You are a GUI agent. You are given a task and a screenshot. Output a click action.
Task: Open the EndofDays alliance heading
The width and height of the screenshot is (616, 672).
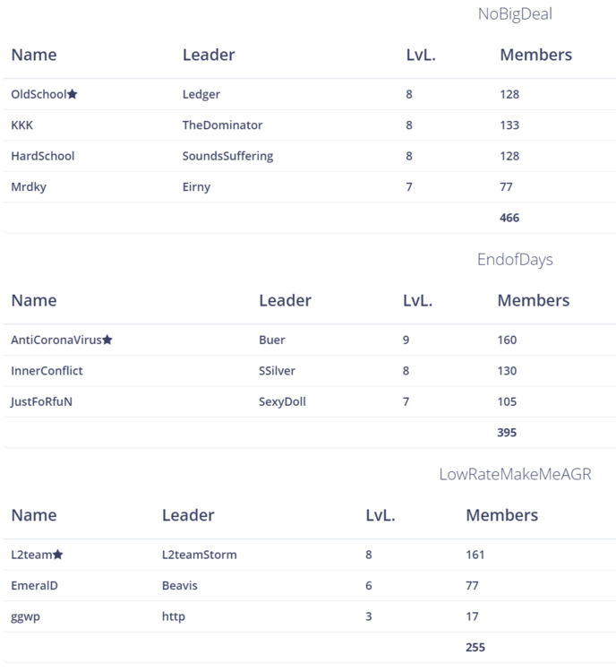pos(515,260)
